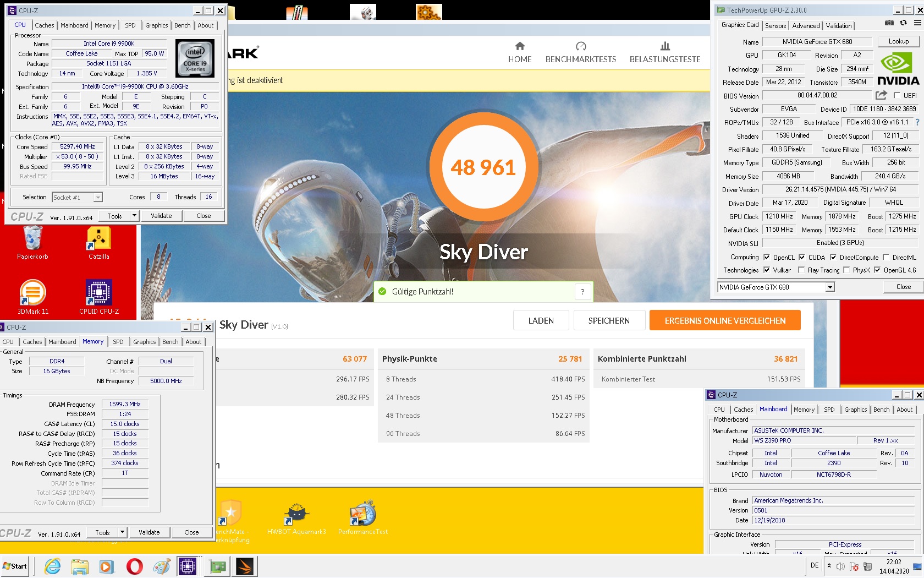Open Windows Media Player from taskbar
924x578 pixels.
pyautogui.click(x=107, y=566)
